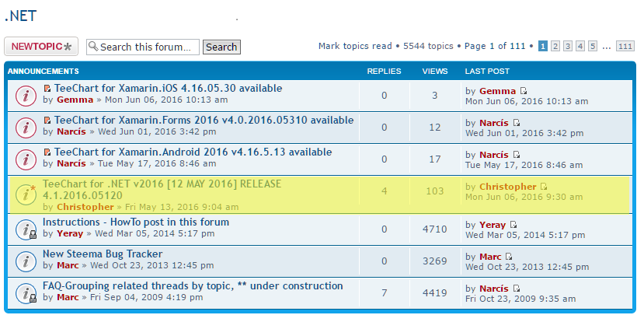
Task: Click the locked announcement icon for FAQ-Grouping topic
Action: [x=26, y=292]
